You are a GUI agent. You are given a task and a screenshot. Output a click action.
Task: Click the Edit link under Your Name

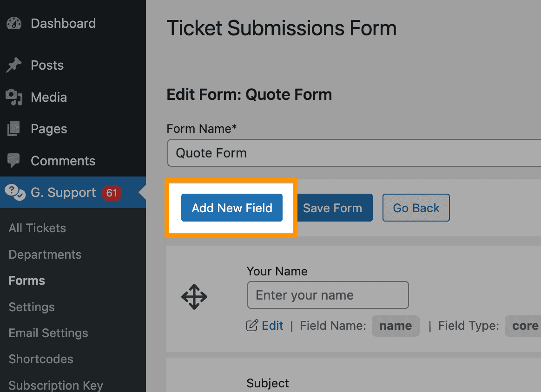(272, 326)
